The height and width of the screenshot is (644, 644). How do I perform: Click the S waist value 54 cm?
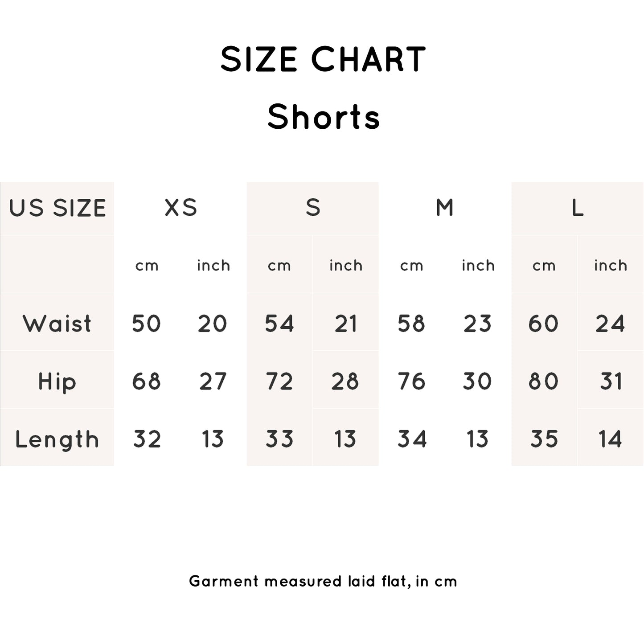279,323
